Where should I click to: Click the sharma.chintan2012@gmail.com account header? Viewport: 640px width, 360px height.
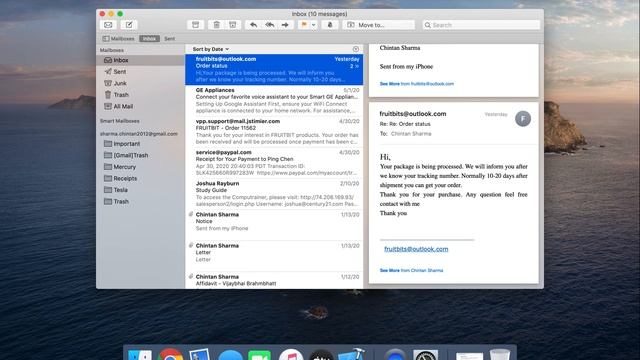139,134
